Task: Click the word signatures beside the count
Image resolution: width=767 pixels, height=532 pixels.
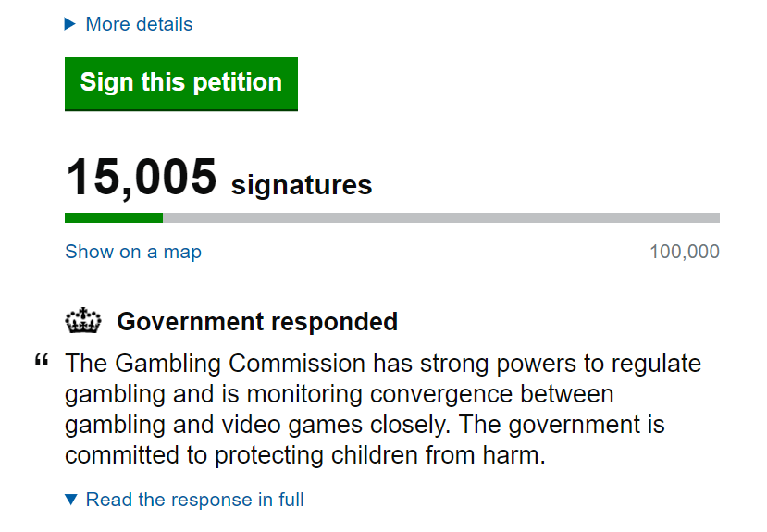Action: [302, 185]
